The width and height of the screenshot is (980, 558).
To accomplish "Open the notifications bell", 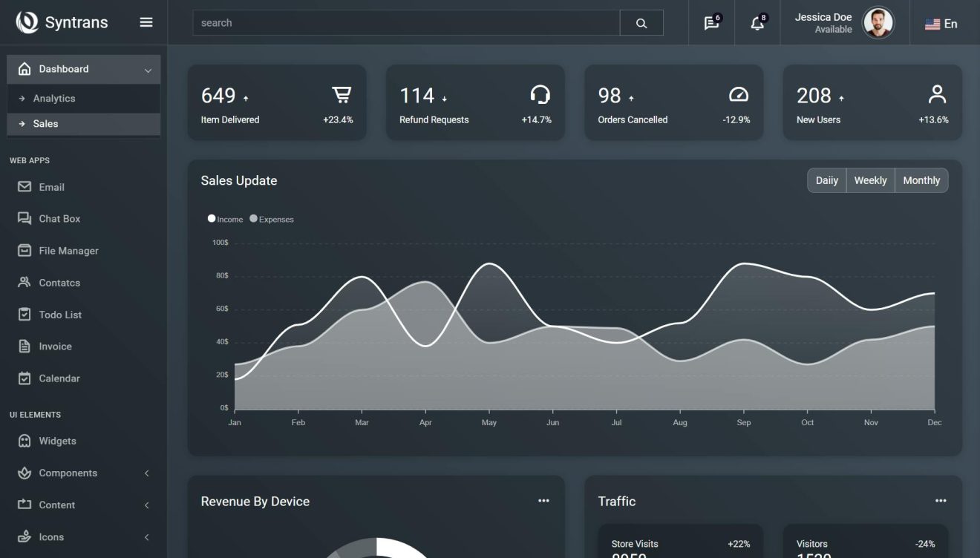I will pyautogui.click(x=757, y=23).
